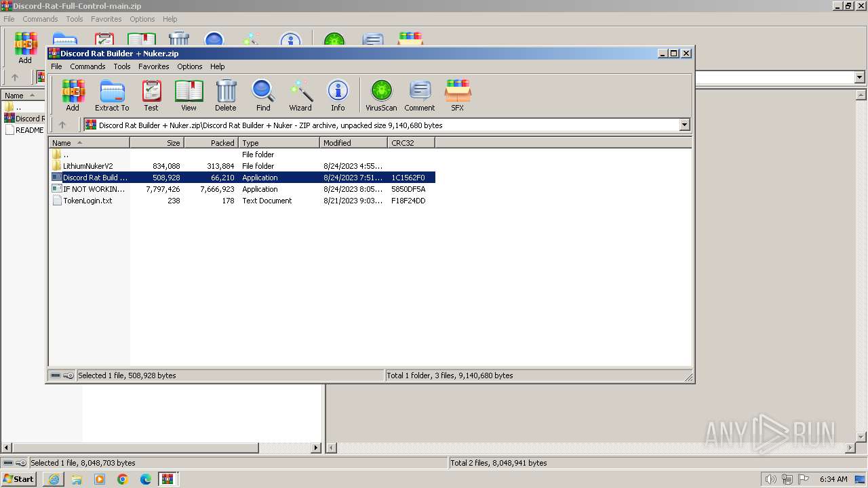
Task: Launch the Wizard tool
Action: pos(300,95)
